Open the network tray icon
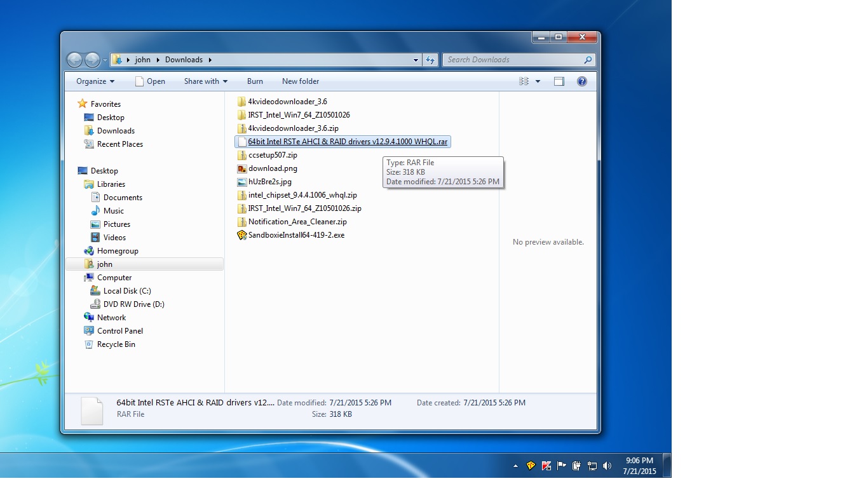Screen dimensions: 868x488 [x=592, y=466]
